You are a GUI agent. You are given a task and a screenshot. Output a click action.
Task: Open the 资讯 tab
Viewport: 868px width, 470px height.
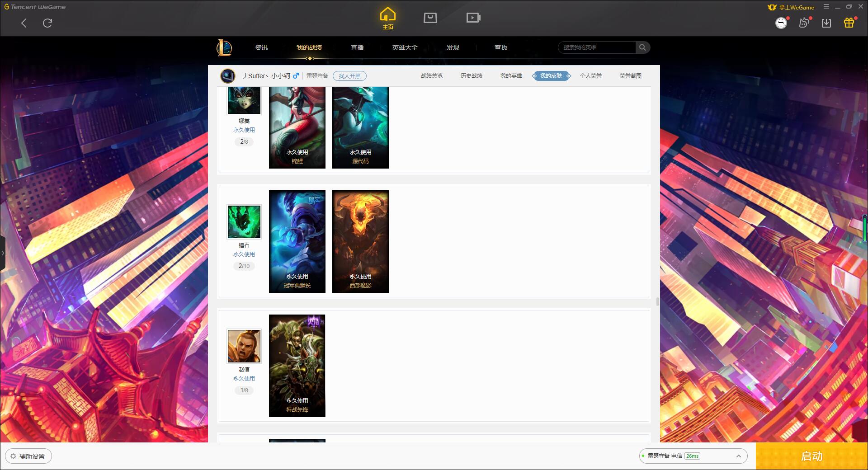pos(261,47)
